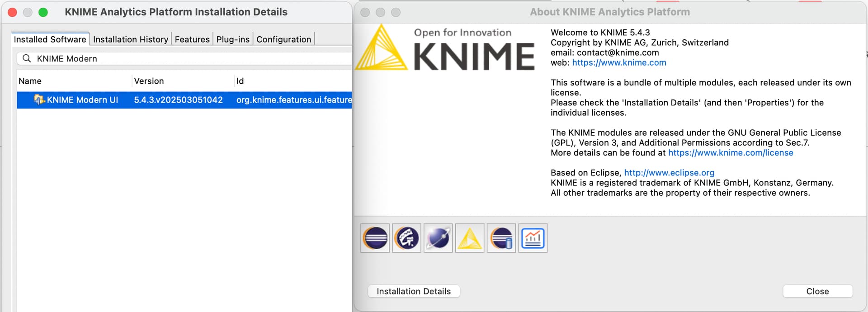Click the yellow KNIME triangle feature icon
Screen dimensions: 868x312
pyautogui.click(x=470, y=238)
